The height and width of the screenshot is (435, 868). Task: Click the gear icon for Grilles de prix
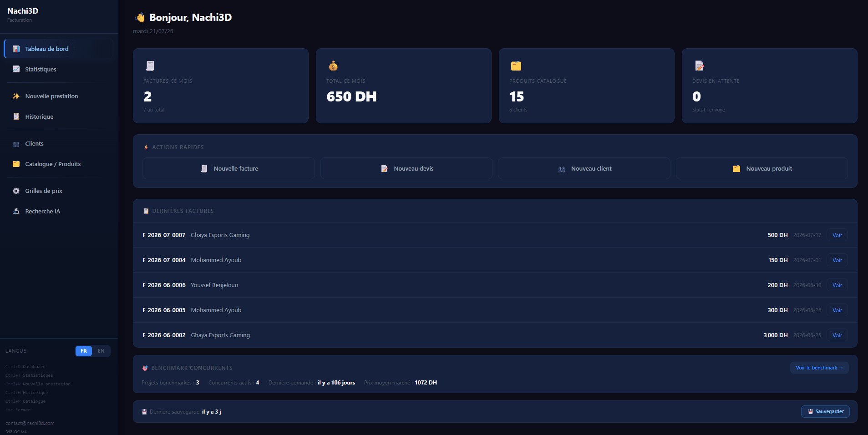click(x=16, y=191)
